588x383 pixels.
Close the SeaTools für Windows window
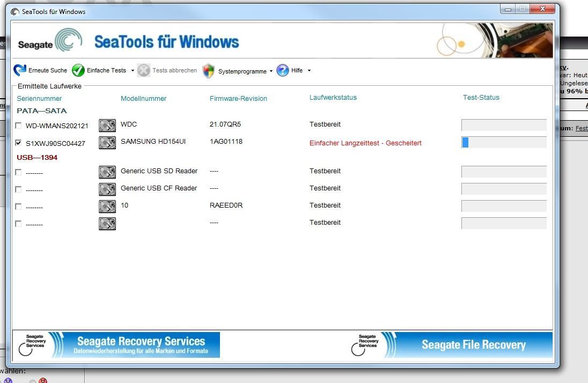click(542, 9)
